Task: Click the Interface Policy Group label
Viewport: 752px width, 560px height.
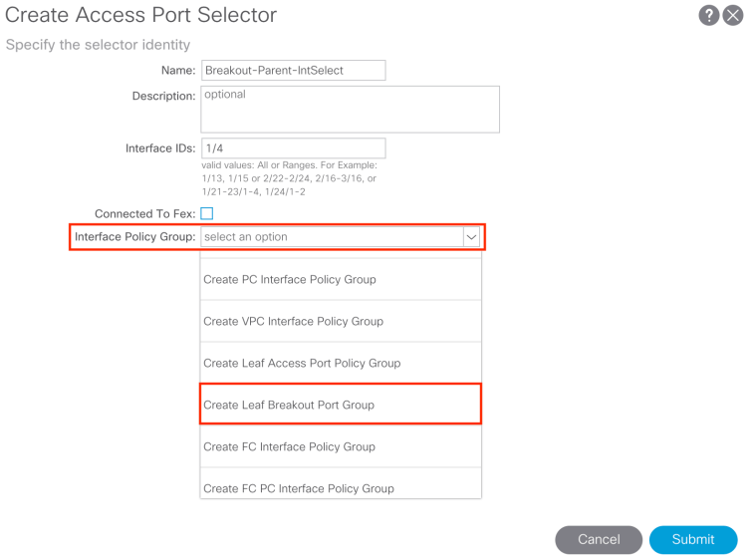Action: [134, 237]
